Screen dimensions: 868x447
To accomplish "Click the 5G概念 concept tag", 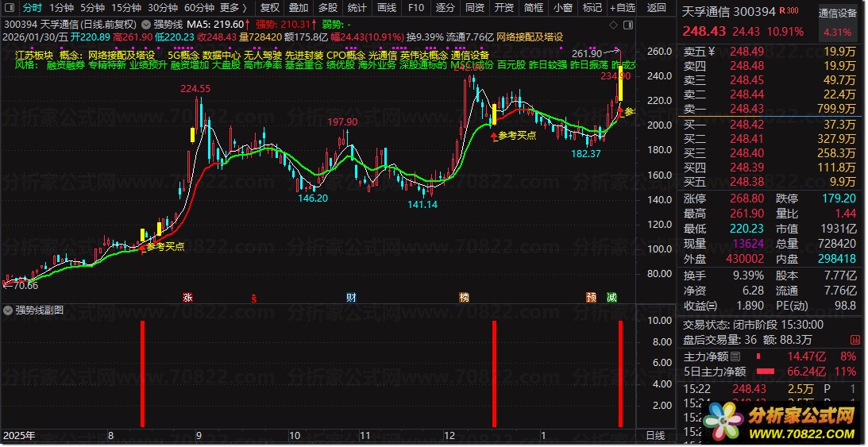I will 183,56.
